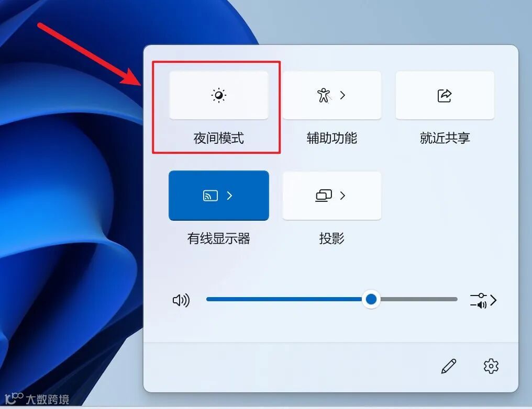Mute audio with the speaker icon

click(181, 300)
